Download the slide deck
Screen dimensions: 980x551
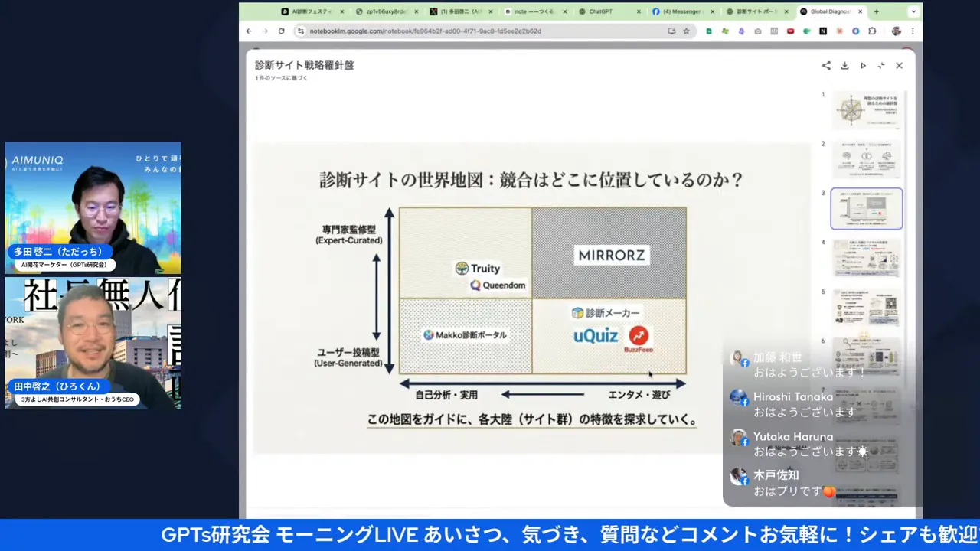point(844,66)
